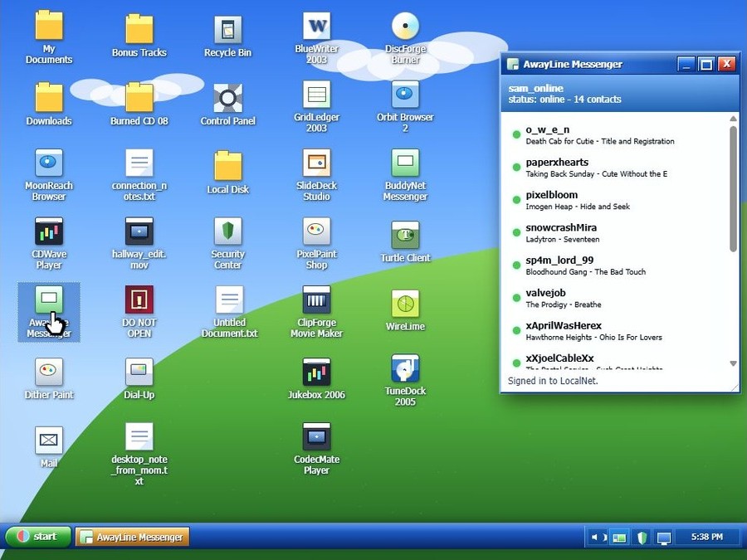Select the DO NOT OPEN icon
The height and width of the screenshot is (560, 747).
tap(139, 312)
